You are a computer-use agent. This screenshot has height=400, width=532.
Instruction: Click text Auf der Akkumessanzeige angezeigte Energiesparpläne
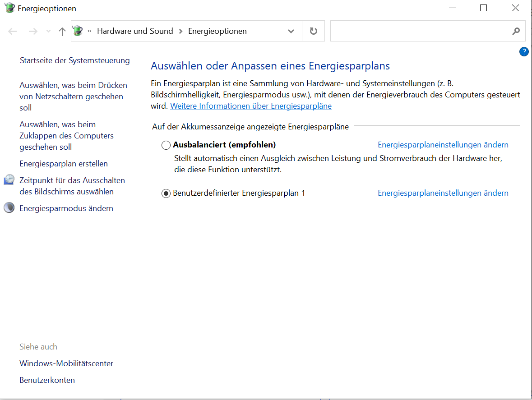coord(250,127)
